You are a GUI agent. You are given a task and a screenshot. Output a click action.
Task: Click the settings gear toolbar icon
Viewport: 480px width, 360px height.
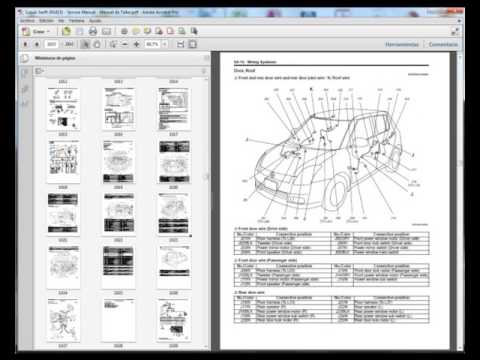[124, 31]
